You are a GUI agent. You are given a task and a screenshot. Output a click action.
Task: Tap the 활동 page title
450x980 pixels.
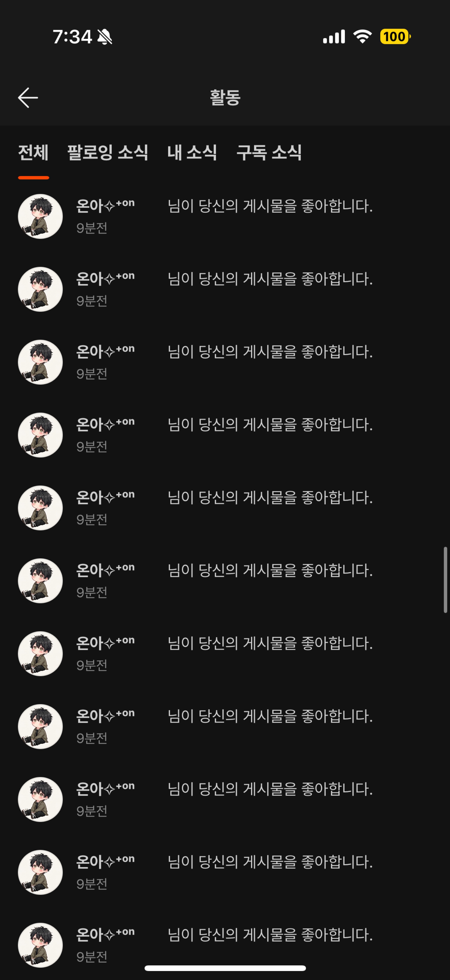(225, 98)
